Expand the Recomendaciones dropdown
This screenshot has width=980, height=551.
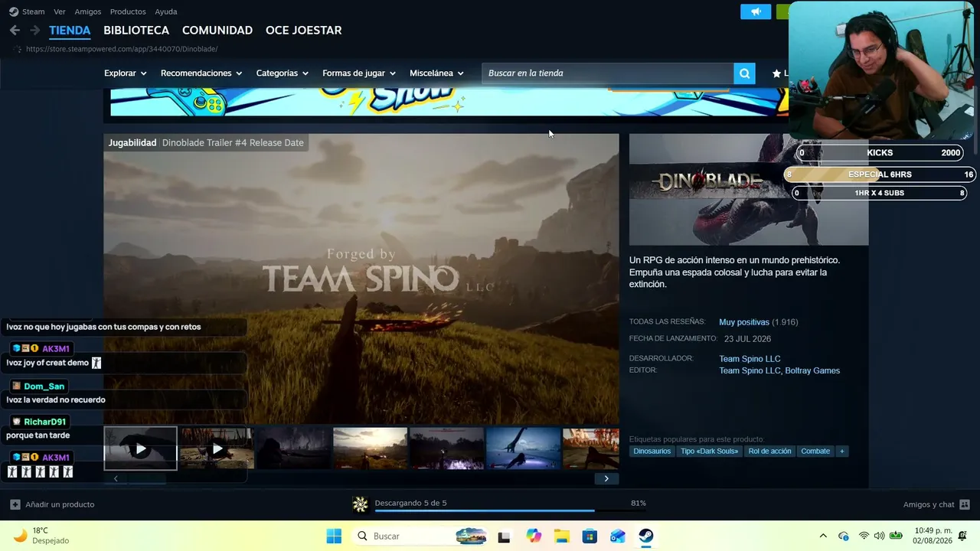pyautogui.click(x=201, y=73)
